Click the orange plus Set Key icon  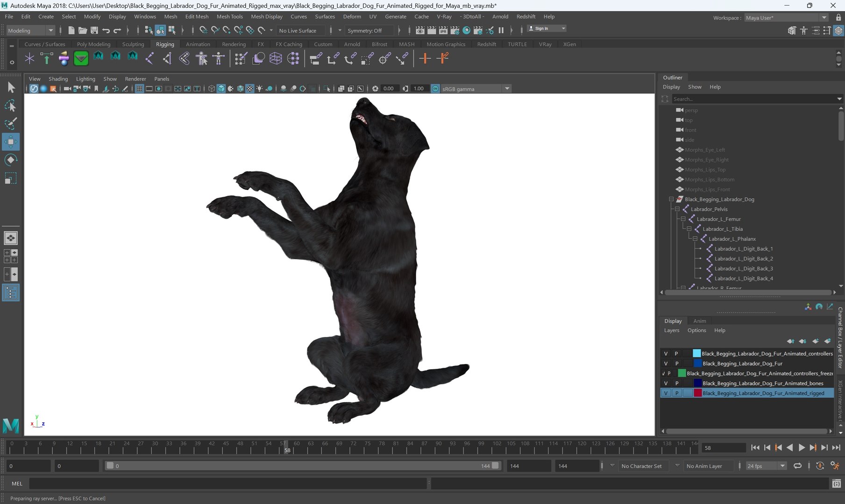coord(425,58)
